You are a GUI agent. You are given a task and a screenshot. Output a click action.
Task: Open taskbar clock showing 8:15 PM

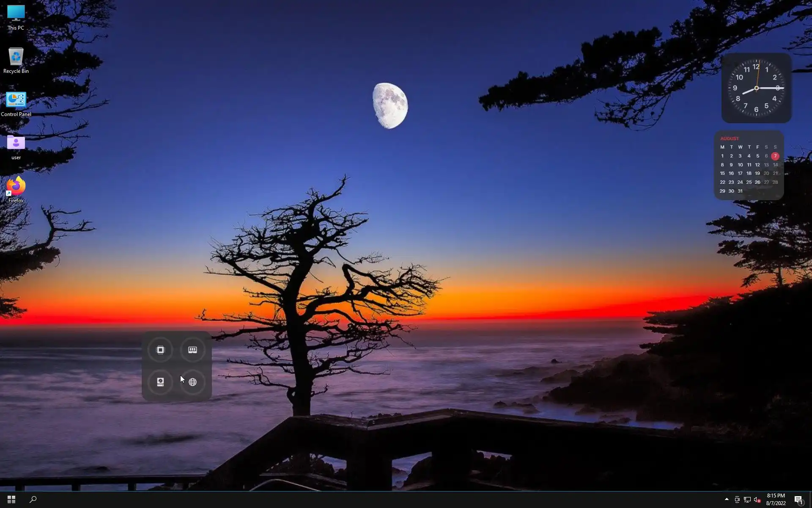point(776,500)
